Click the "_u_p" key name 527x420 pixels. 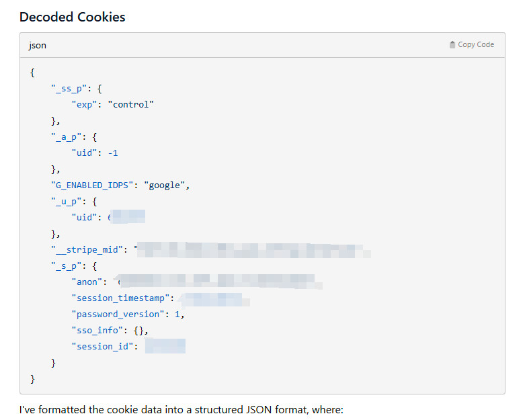coord(66,202)
